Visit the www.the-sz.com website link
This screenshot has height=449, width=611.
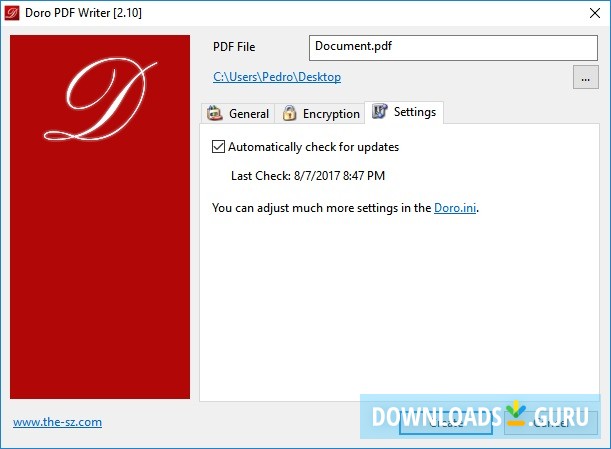click(x=57, y=422)
